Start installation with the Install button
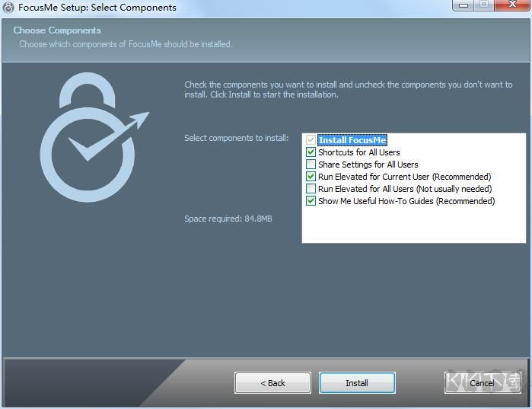 pyautogui.click(x=357, y=383)
